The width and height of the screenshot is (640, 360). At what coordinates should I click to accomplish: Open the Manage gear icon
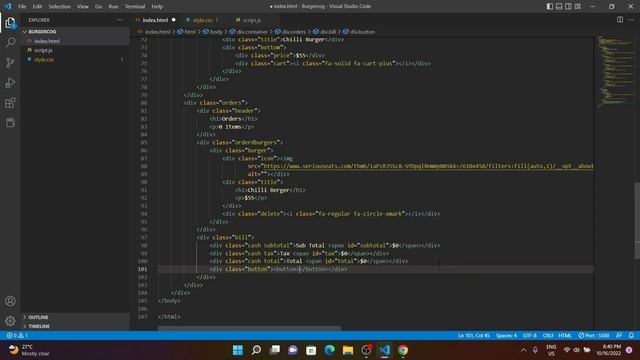(10, 321)
